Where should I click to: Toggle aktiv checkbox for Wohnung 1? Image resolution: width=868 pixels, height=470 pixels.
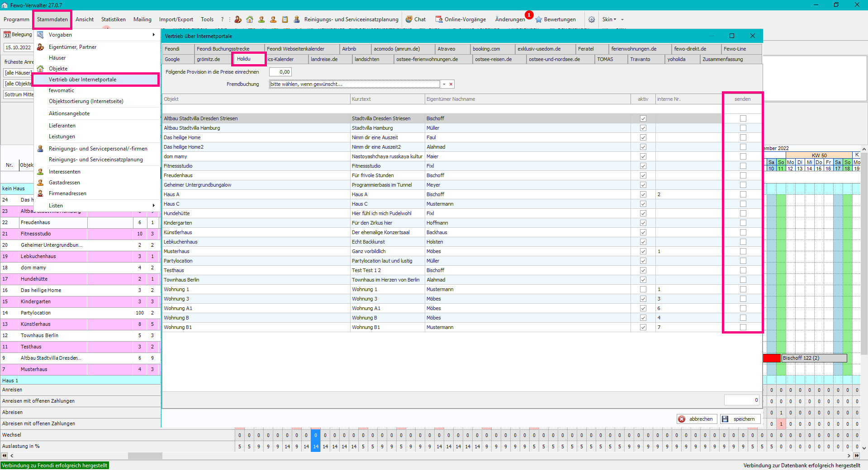tap(643, 289)
